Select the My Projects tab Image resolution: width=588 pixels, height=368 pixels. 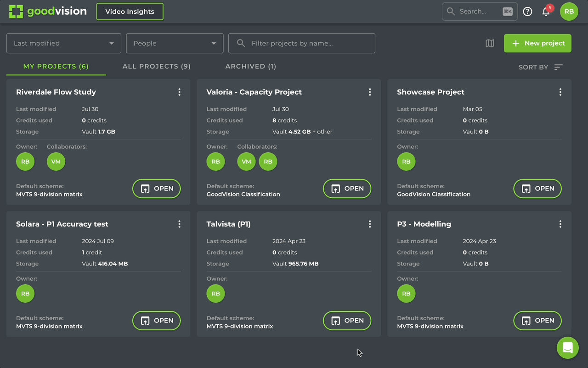pos(56,66)
